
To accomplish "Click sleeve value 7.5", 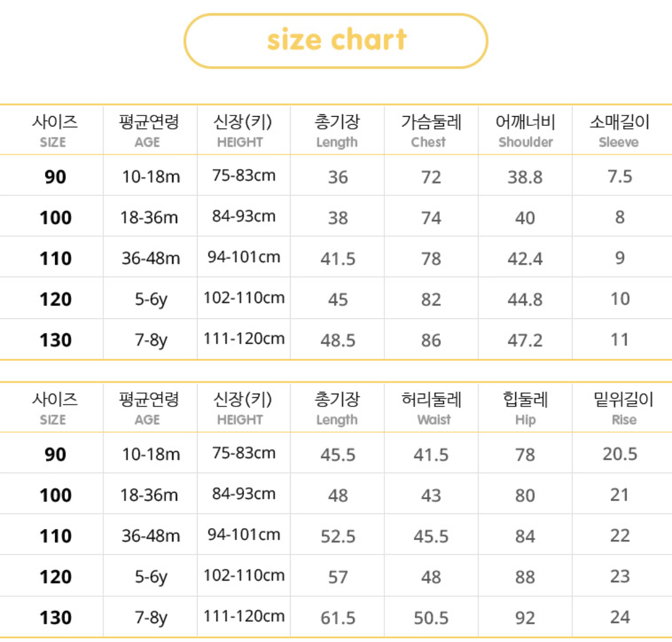I will pos(620,176).
